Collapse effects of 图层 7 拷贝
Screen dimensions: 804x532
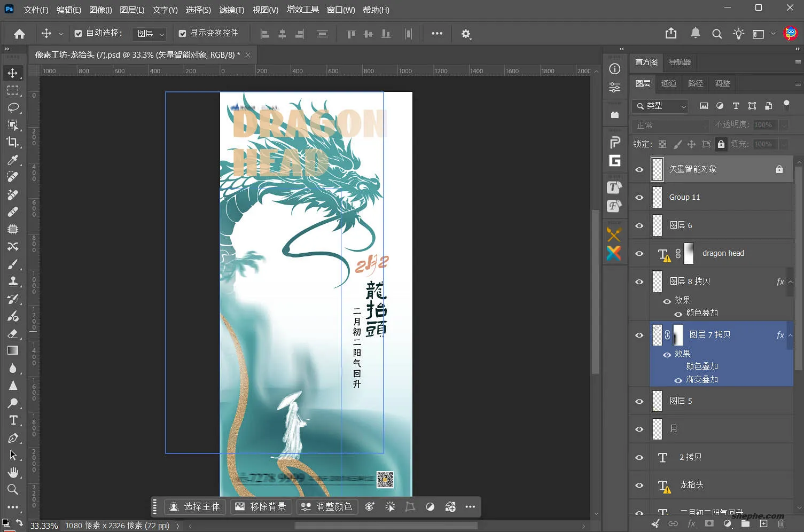tap(791, 335)
